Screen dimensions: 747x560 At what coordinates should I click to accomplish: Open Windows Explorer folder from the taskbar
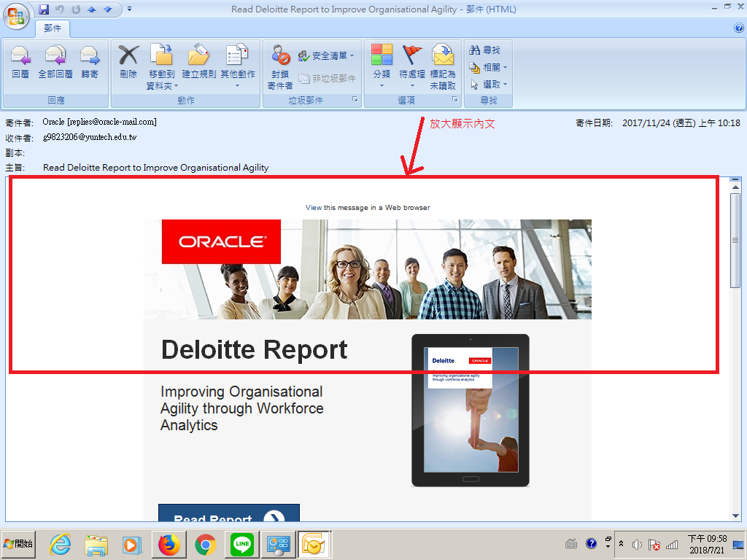96,544
